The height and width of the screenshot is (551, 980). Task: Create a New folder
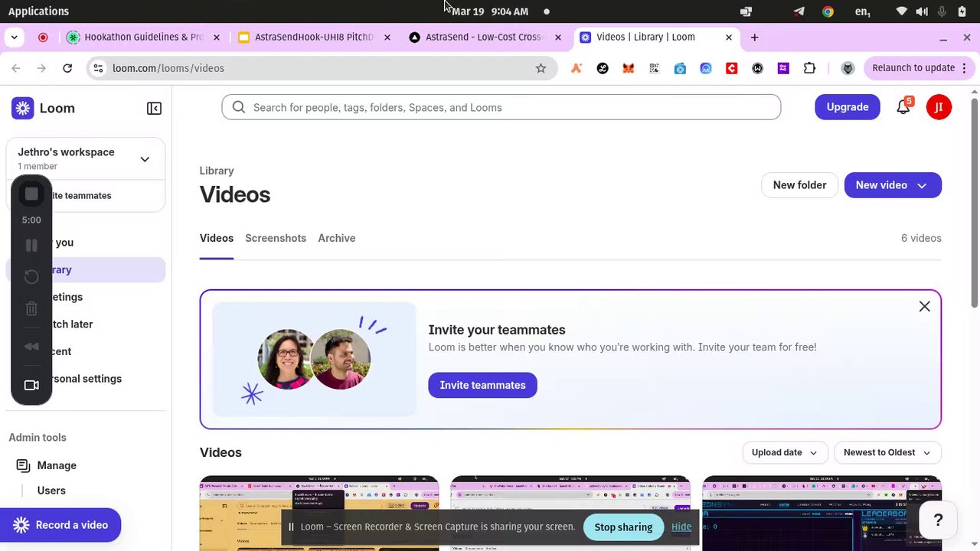pyautogui.click(x=799, y=185)
